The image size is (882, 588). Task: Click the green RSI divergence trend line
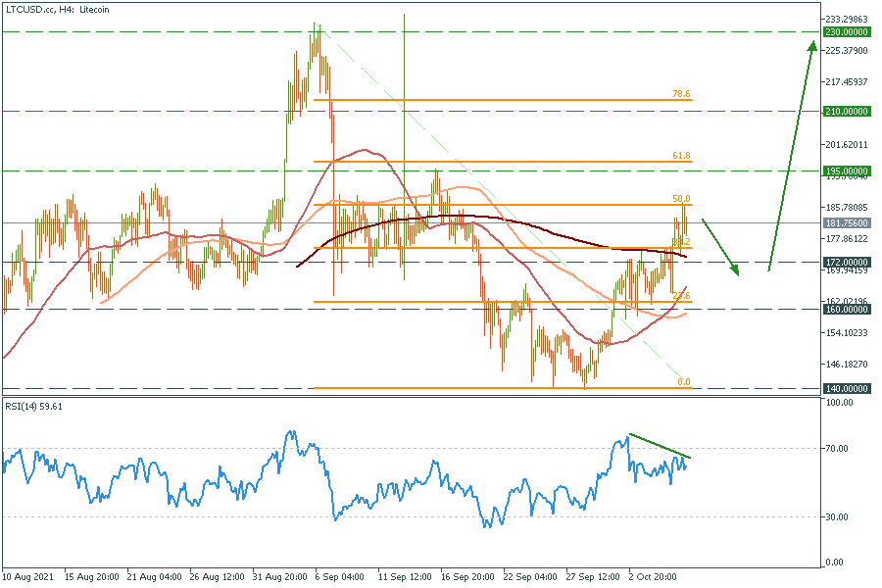(660, 446)
